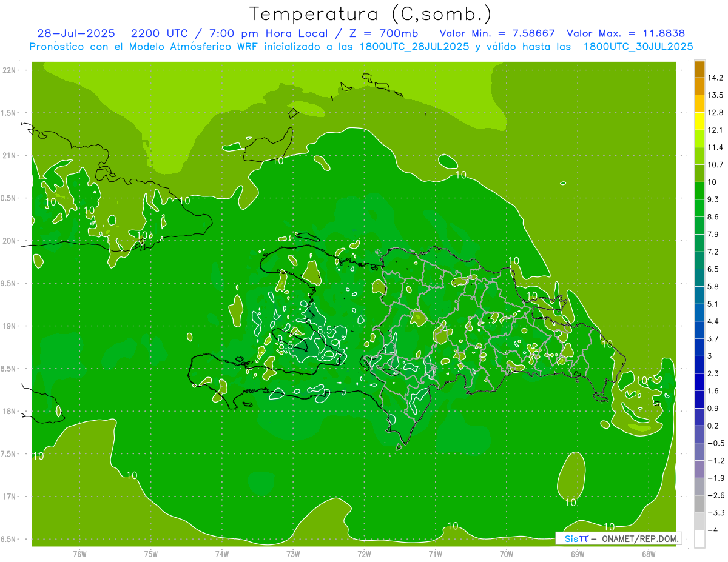Click the title "Temperatura (C,somb.)"
The height and width of the screenshot is (562, 728).
tap(371, 15)
